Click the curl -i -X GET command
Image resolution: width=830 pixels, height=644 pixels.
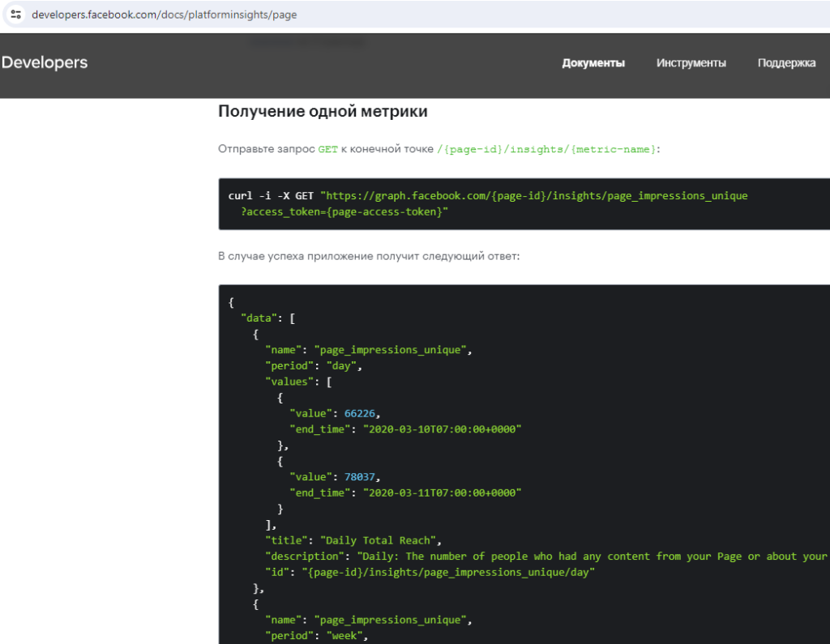(271, 196)
